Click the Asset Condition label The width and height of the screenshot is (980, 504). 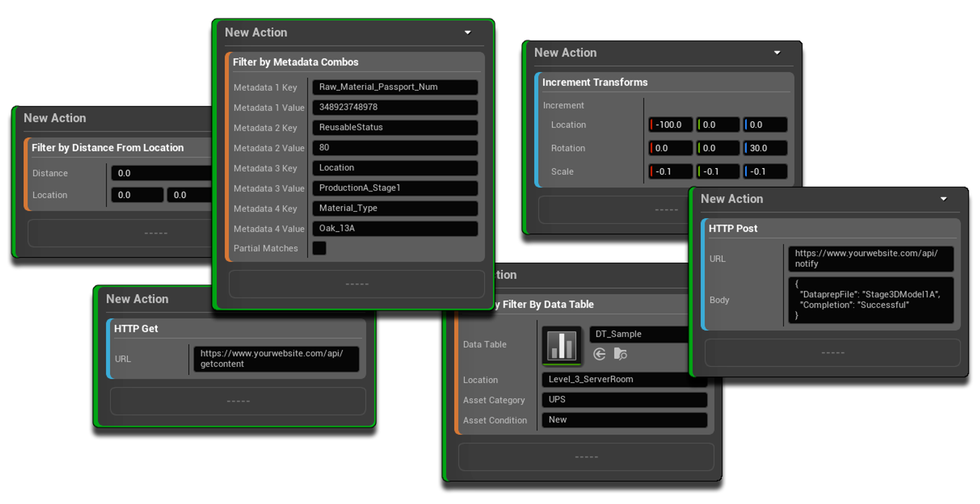click(x=495, y=420)
